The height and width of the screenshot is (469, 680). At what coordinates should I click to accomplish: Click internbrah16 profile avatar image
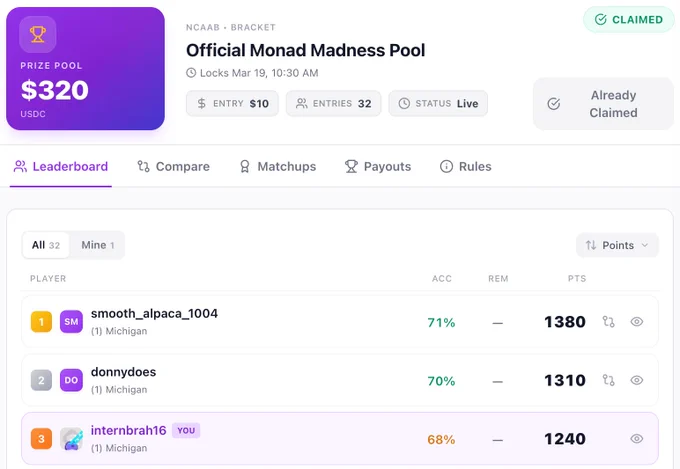(x=71, y=439)
